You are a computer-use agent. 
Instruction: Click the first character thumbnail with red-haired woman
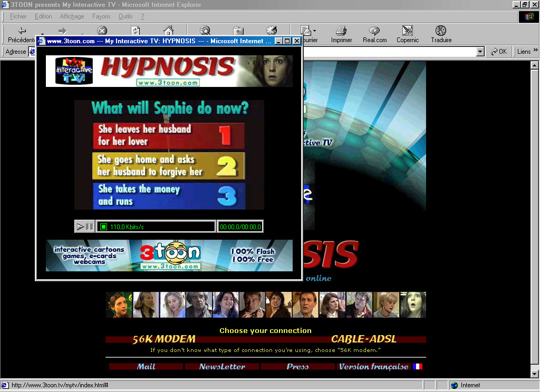(119, 305)
